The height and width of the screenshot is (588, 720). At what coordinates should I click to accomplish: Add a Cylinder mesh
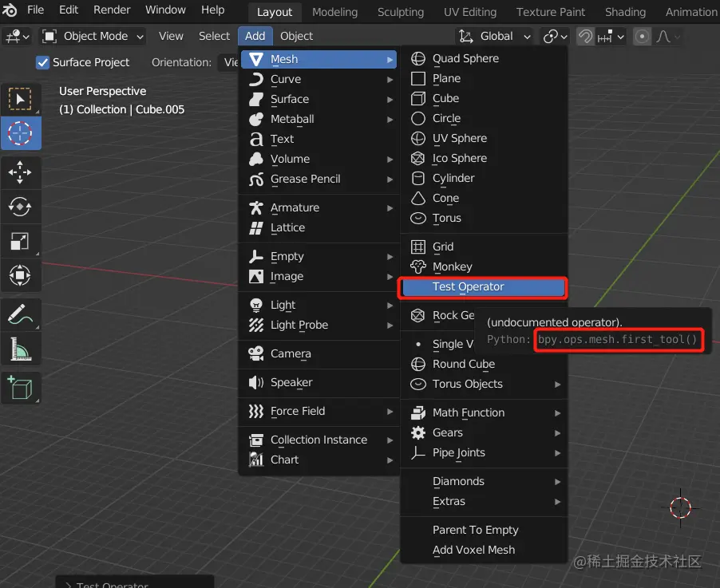(484, 178)
